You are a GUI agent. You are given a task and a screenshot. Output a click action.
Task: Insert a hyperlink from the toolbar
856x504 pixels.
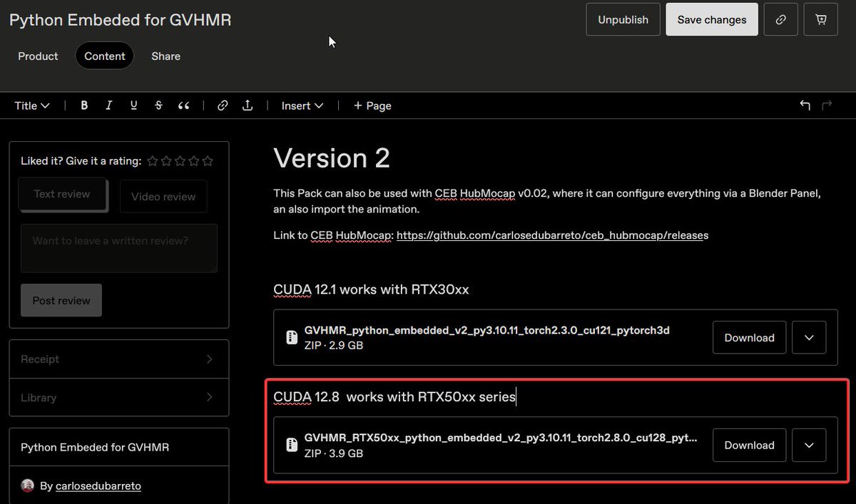click(x=223, y=106)
